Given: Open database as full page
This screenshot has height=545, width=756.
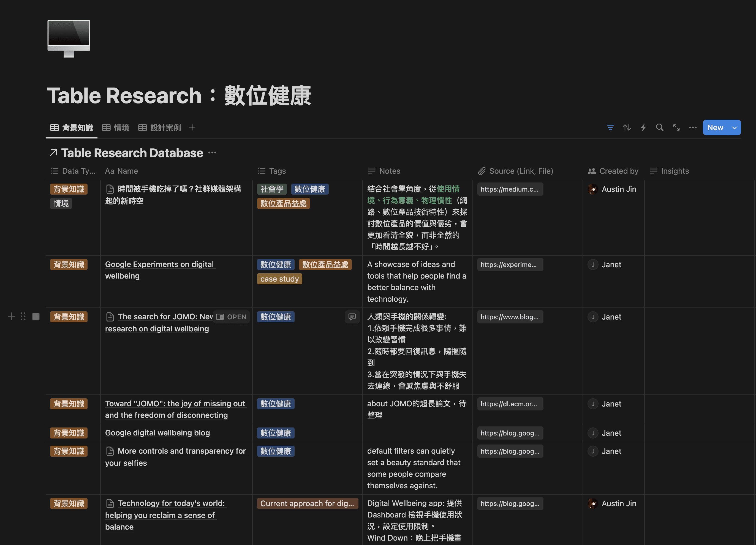Looking at the screenshot, I should 676,128.
